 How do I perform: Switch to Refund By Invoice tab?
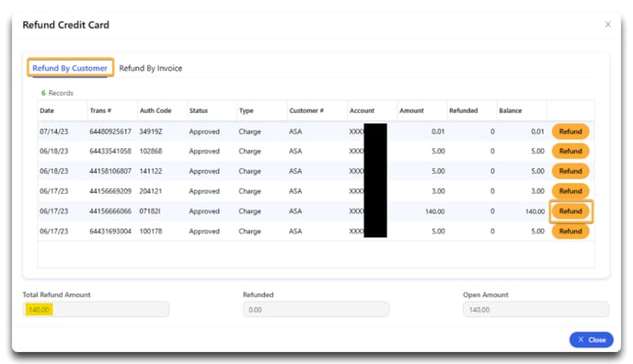151,68
